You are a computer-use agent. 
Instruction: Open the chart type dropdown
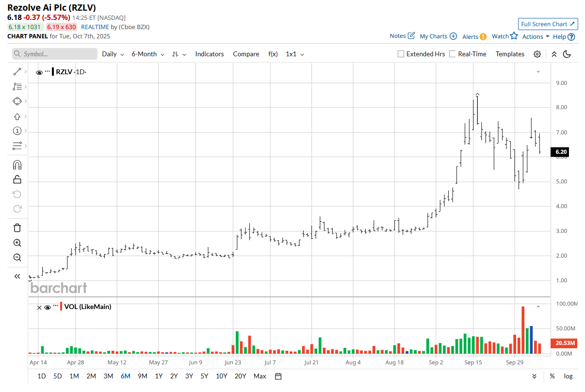[x=179, y=54]
